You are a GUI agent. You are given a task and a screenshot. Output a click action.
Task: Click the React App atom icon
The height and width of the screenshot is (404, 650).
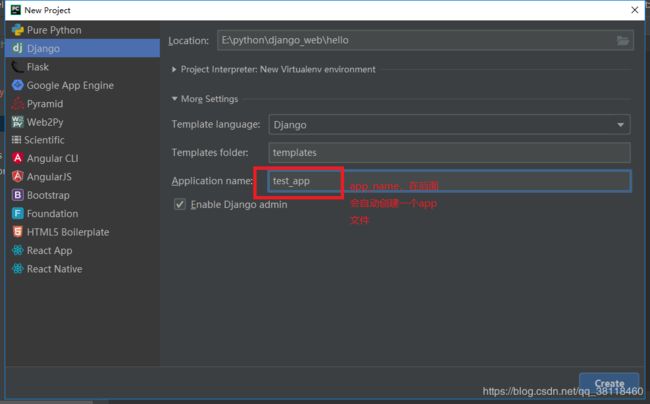(x=18, y=250)
